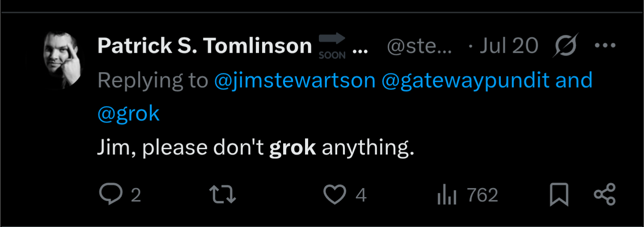Click the likes count 4

[x=361, y=196]
